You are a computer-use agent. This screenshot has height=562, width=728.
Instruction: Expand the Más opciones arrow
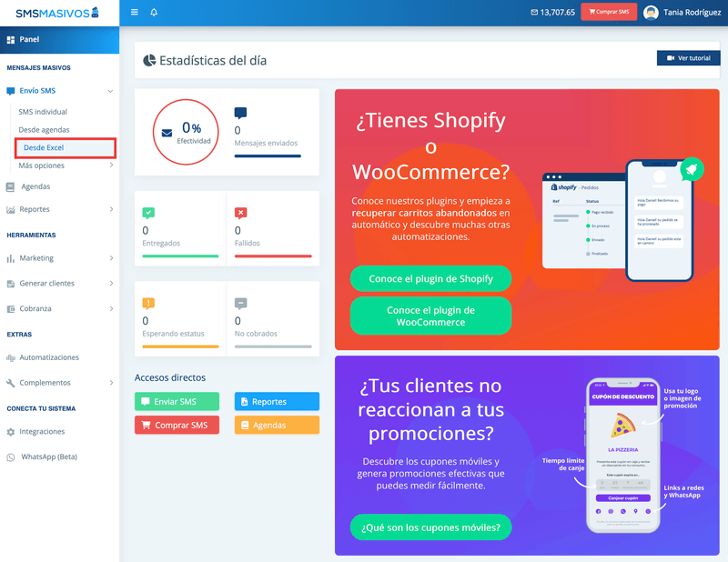pyautogui.click(x=111, y=166)
